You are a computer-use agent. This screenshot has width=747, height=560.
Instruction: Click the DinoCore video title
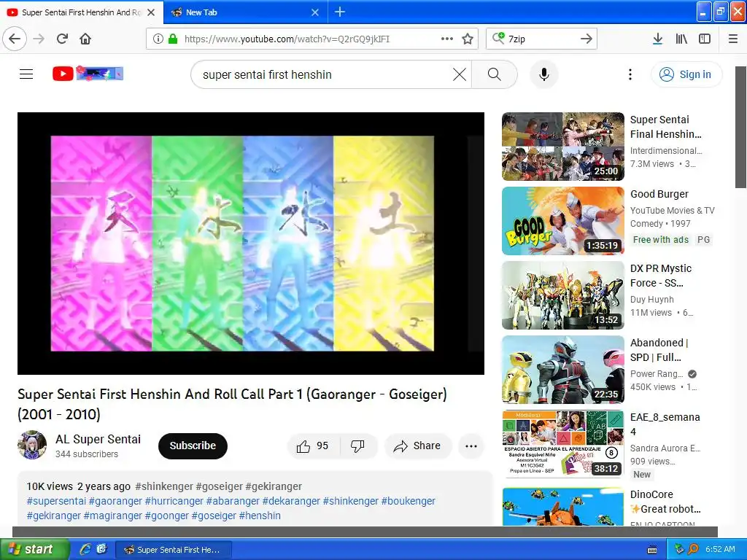point(665,502)
